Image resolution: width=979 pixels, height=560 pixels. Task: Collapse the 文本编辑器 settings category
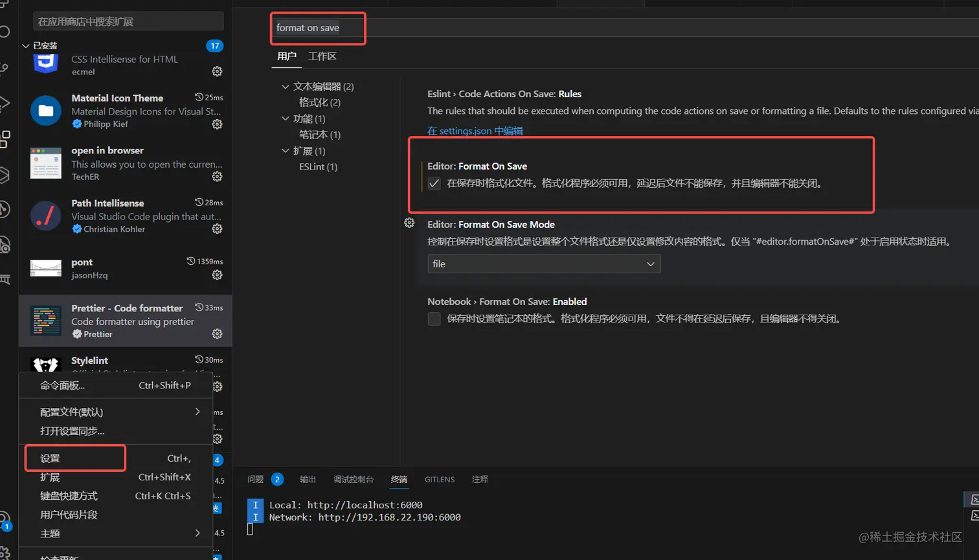tap(286, 86)
